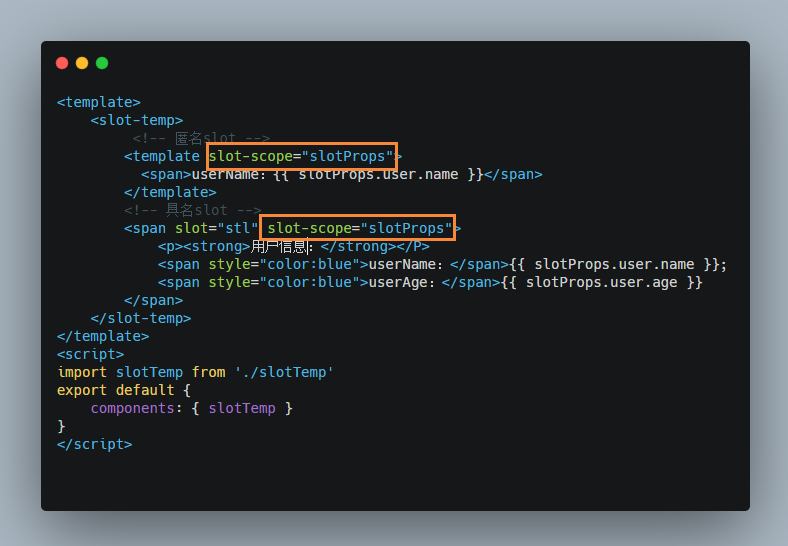Click the closing </slot-temp> tag

tap(141, 318)
